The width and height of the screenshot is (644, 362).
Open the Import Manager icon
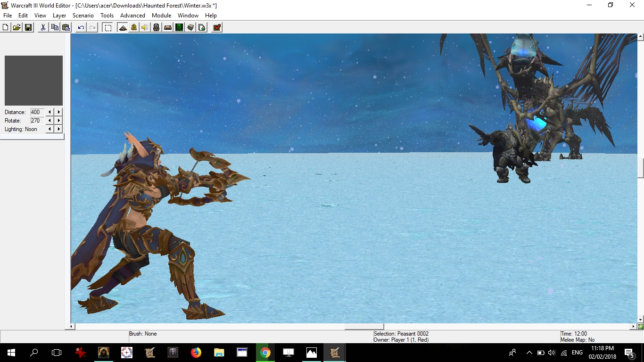point(202,27)
